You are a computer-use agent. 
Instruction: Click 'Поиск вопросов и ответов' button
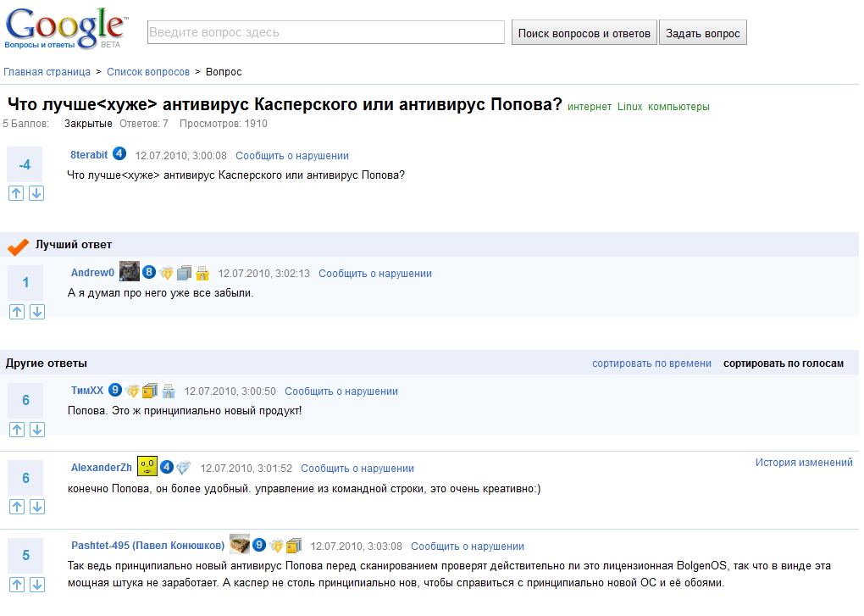584,33
